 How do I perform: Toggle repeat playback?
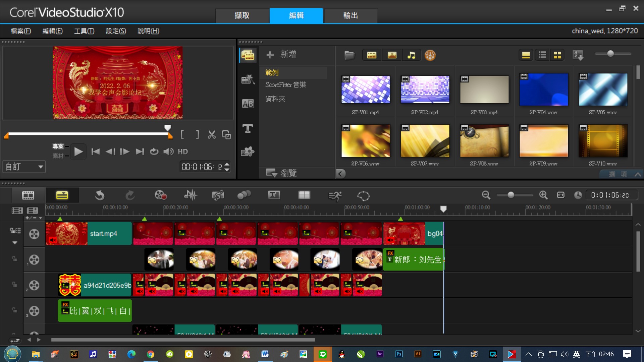pos(154,152)
